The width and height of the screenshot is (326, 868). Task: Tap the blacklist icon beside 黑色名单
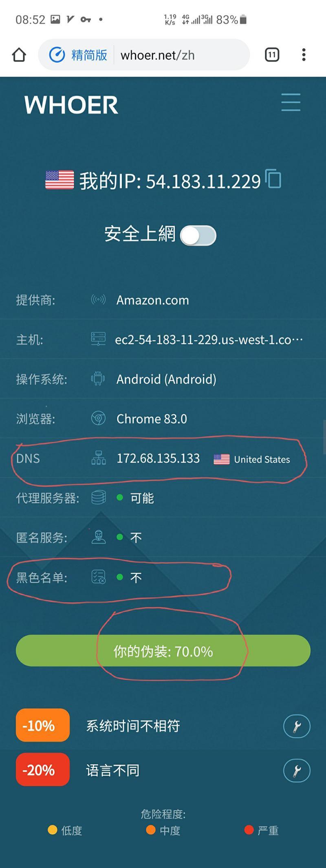[x=98, y=577]
